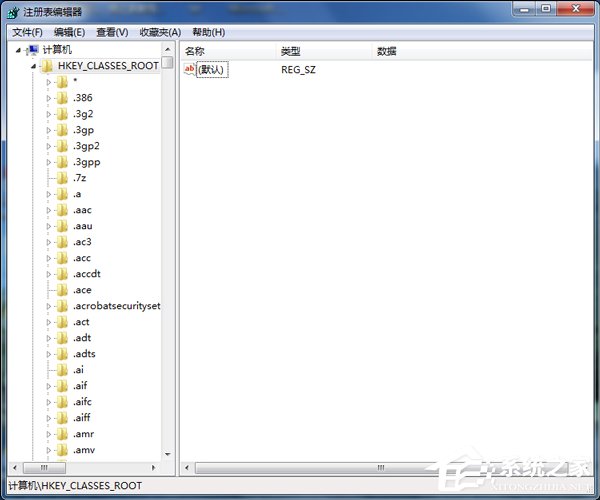Click the folder icon of .3gpp
Screen dimensions: 600x500
[62, 162]
